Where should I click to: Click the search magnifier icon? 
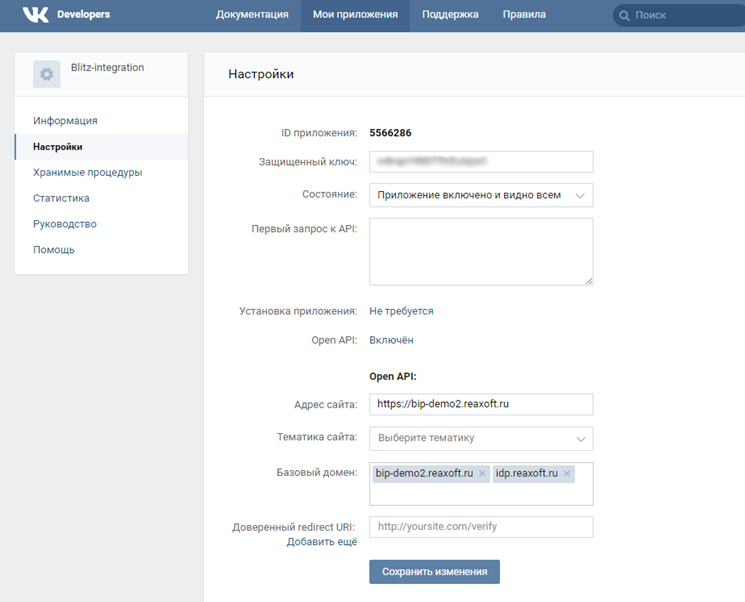625,16
